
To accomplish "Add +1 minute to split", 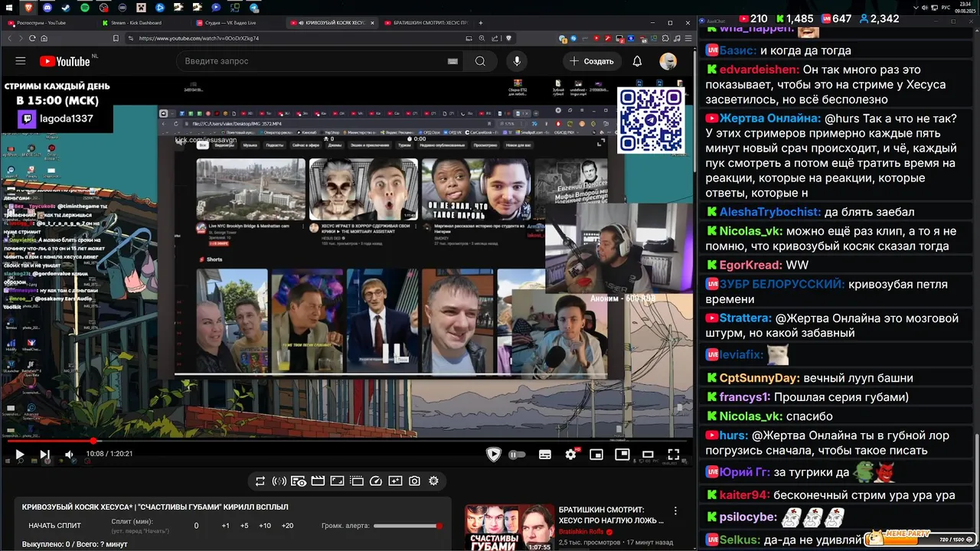I will tap(225, 526).
